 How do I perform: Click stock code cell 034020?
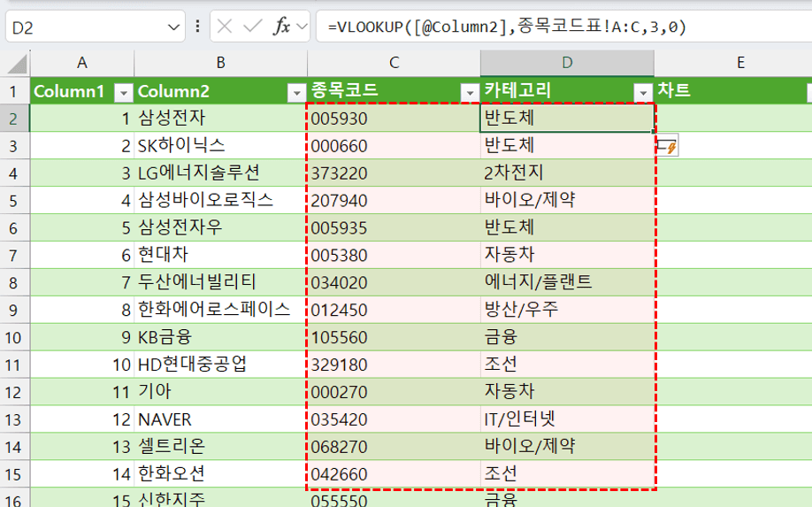coord(395,283)
